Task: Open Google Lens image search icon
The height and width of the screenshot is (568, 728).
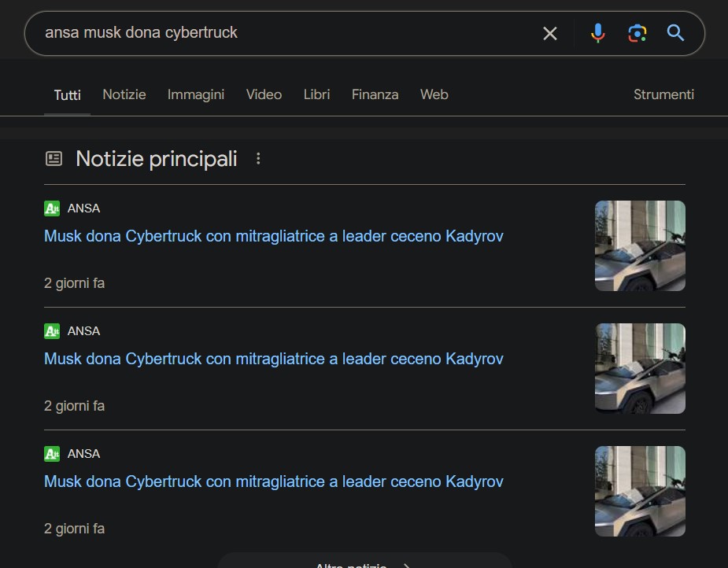Action: coord(637,33)
